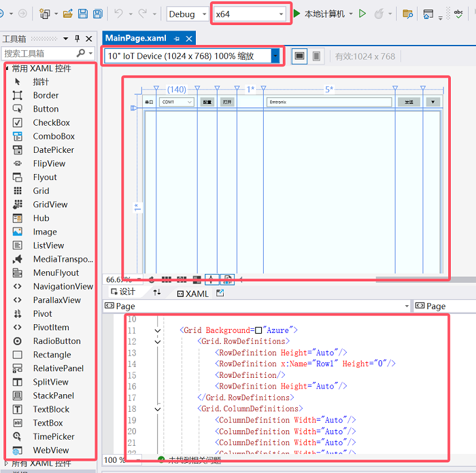The width and height of the screenshot is (476, 473).
Task: Start debugging with green play icon
Action: tap(296, 14)
